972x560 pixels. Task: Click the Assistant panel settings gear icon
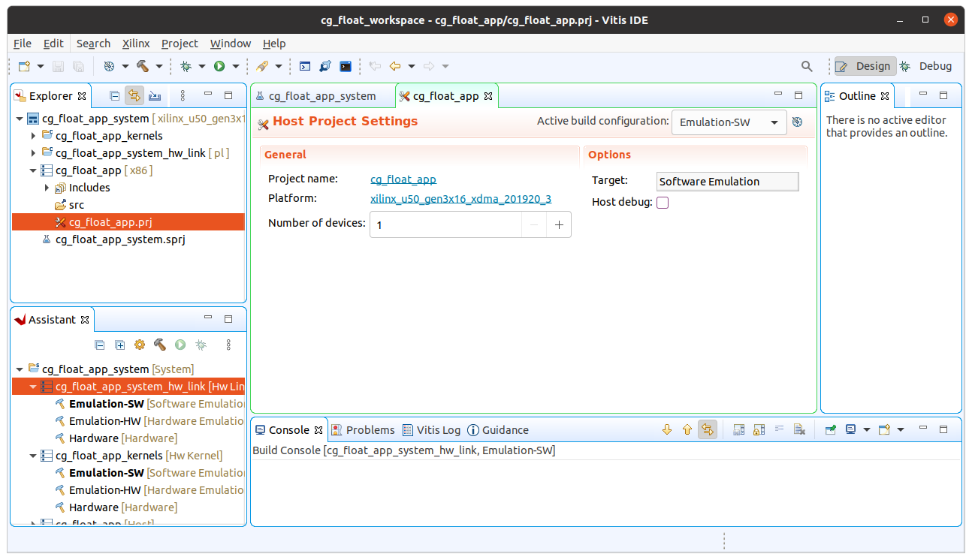pyautogui.click(x=139, y=345)
